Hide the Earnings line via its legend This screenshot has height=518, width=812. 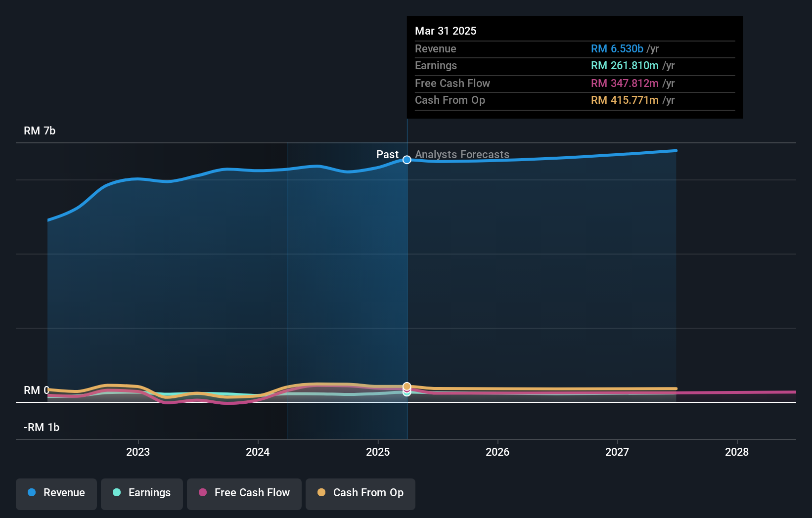point(141,493)
